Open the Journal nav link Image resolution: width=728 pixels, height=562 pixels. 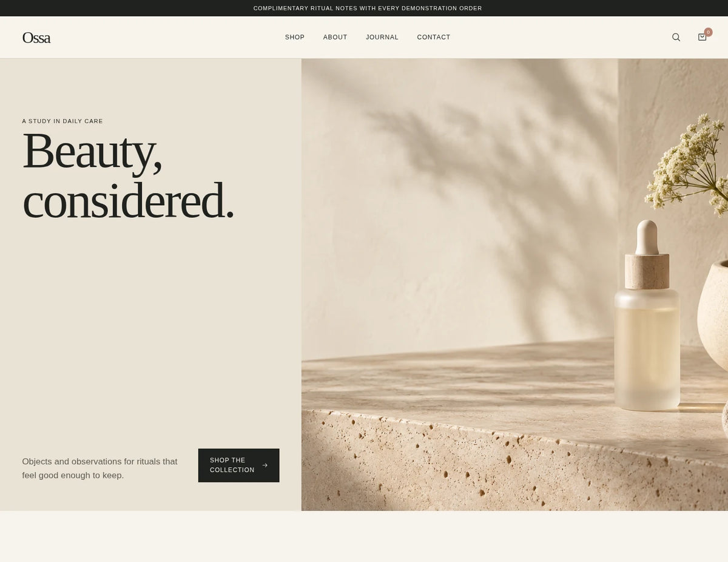point(382,37)
